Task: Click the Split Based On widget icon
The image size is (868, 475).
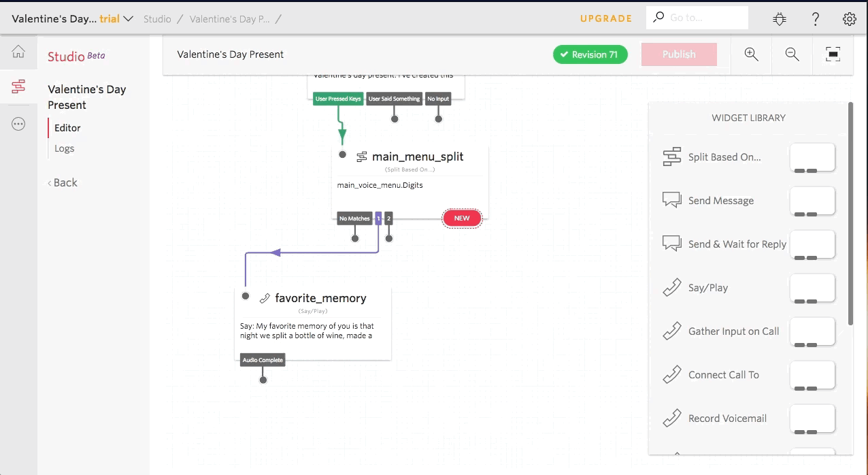Action: (671, 157)
